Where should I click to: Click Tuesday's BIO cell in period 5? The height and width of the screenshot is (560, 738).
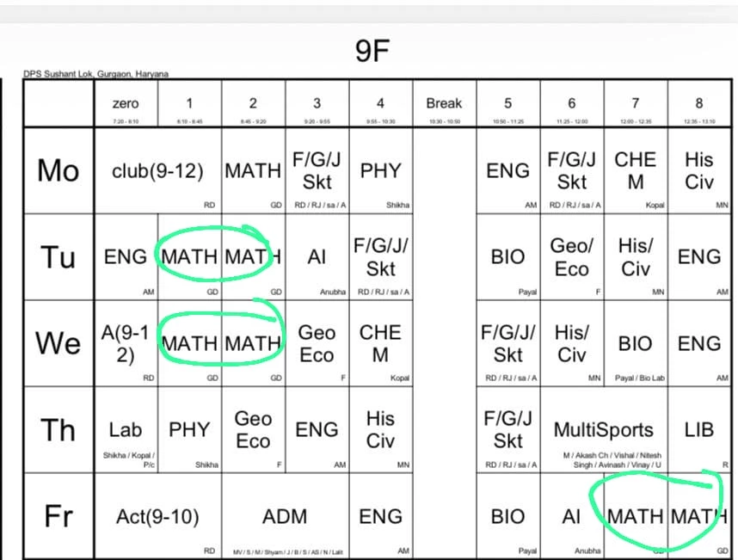click(x=508, y=257)
